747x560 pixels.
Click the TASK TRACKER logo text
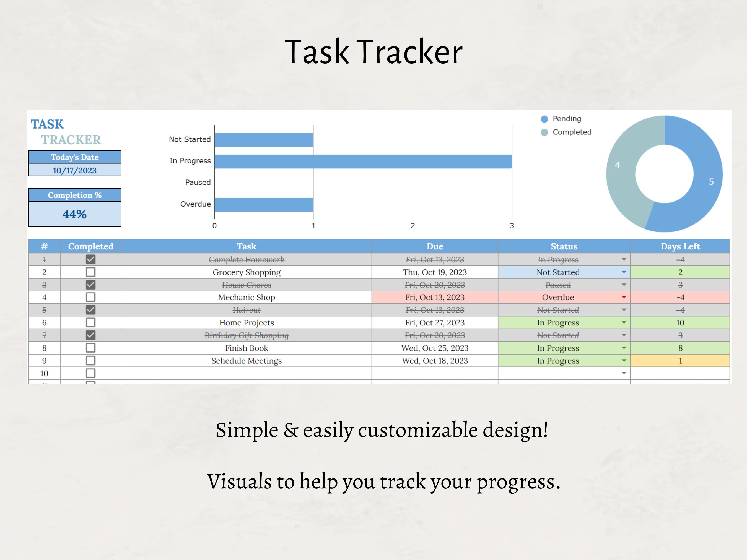coord(65,132)
